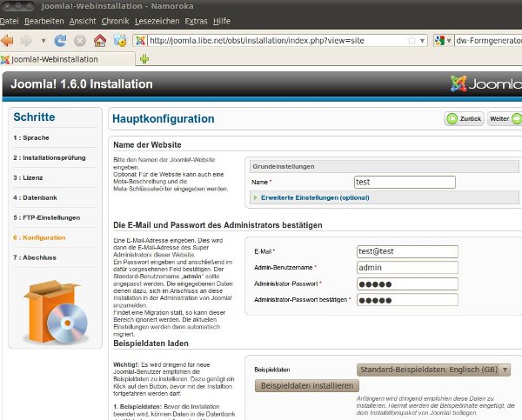Click step 1 : Sprache
This screenshot has height=420, width=522.
click(31, 137)
